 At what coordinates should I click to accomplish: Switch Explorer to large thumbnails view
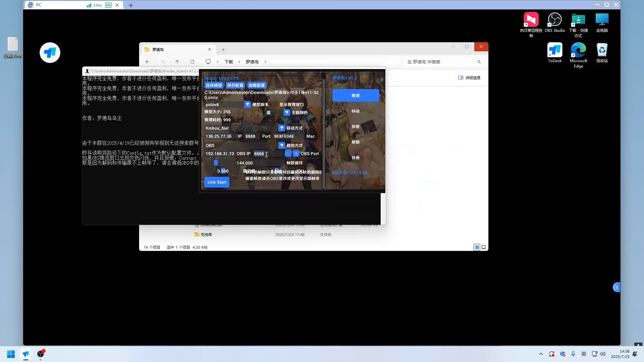pos(484,247)
